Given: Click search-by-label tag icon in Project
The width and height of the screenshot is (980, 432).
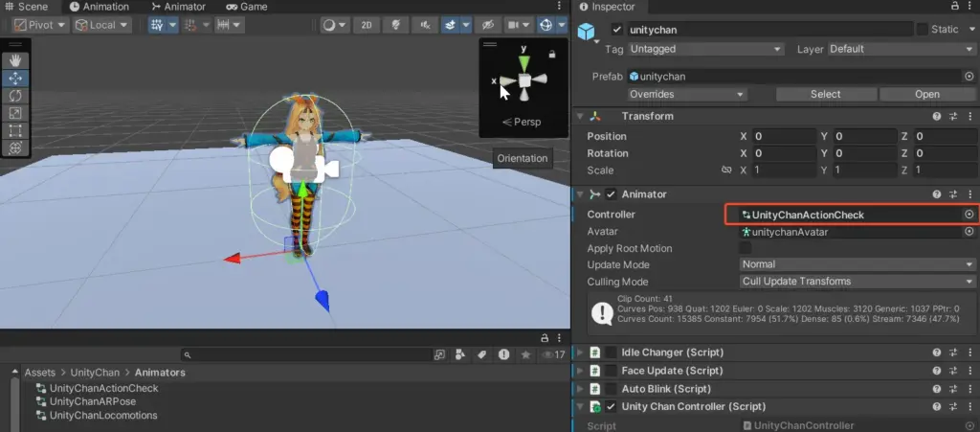Looking at the screenshot, I should tap(482, 354).
